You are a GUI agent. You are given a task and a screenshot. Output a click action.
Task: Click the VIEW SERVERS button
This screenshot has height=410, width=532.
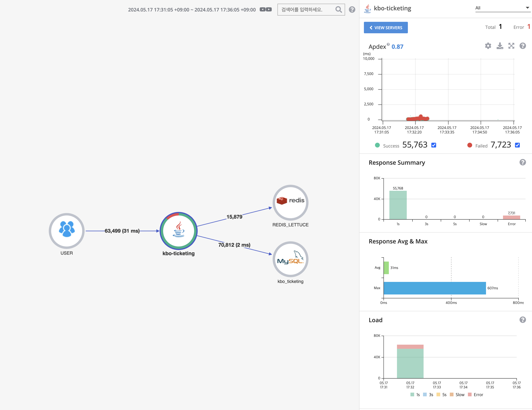[x=386, y=28]
